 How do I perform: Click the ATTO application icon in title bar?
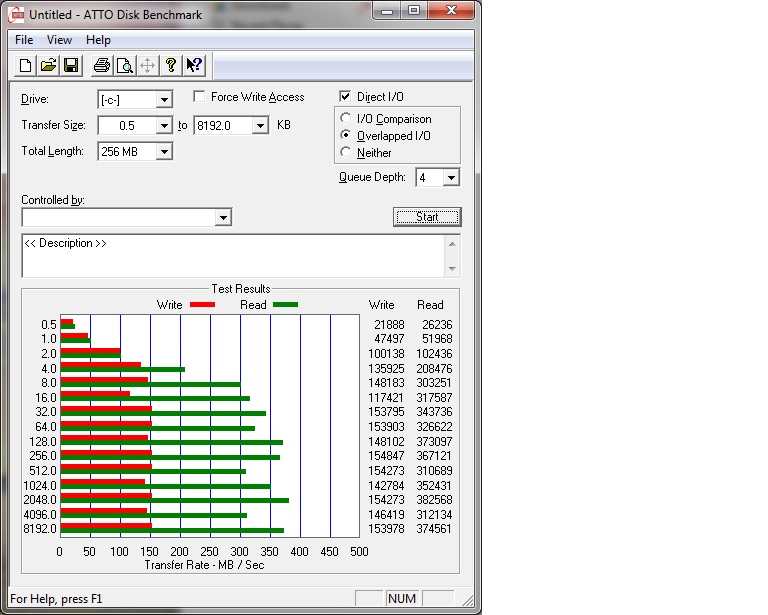pyautogui.click(x=17, y=15)
